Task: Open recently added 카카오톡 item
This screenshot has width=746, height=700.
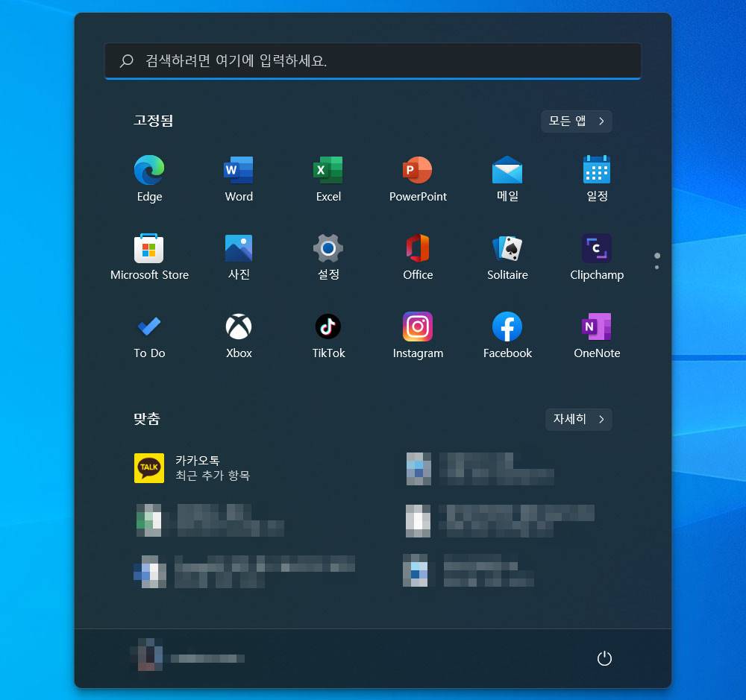Action: click(x=194, y=468)
